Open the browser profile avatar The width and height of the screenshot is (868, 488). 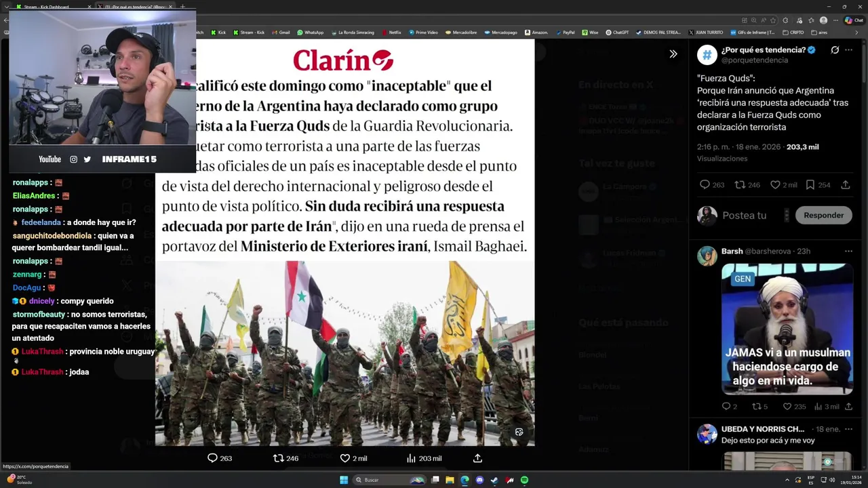tap(823, 20)
